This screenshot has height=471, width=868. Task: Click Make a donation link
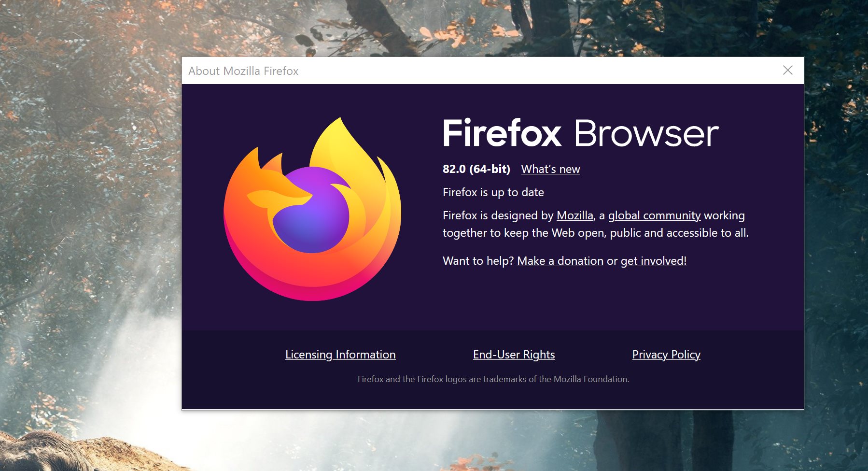(560, 261)
